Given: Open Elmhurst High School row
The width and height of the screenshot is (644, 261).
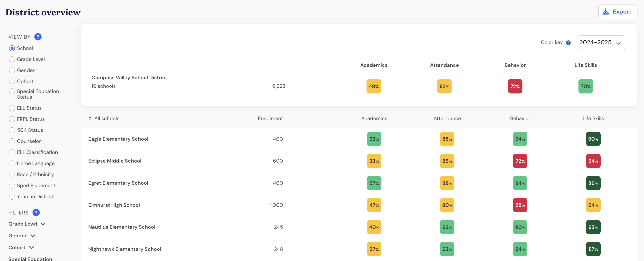Looking at the screenshot, I should coord(359,205).
